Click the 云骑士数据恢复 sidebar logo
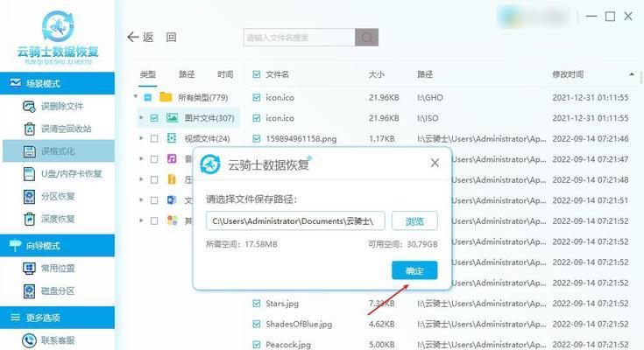The width and height of the screenshot is (644, 350). coord(58,38)
